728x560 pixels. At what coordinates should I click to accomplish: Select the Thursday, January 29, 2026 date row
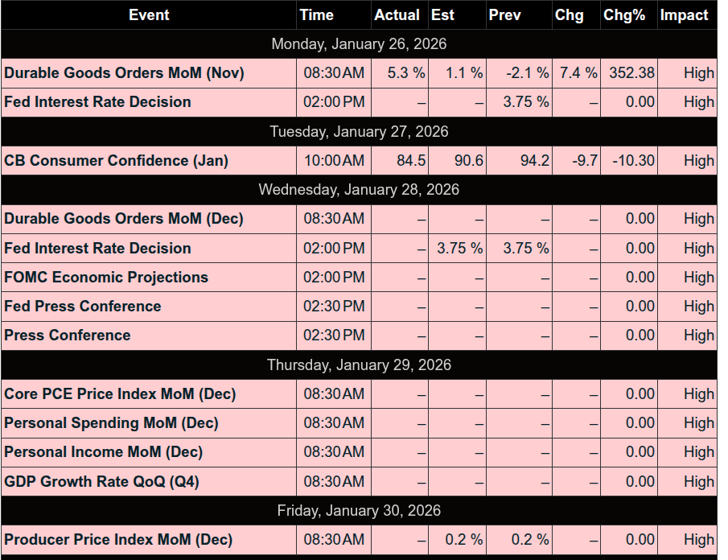click(359, 365)
